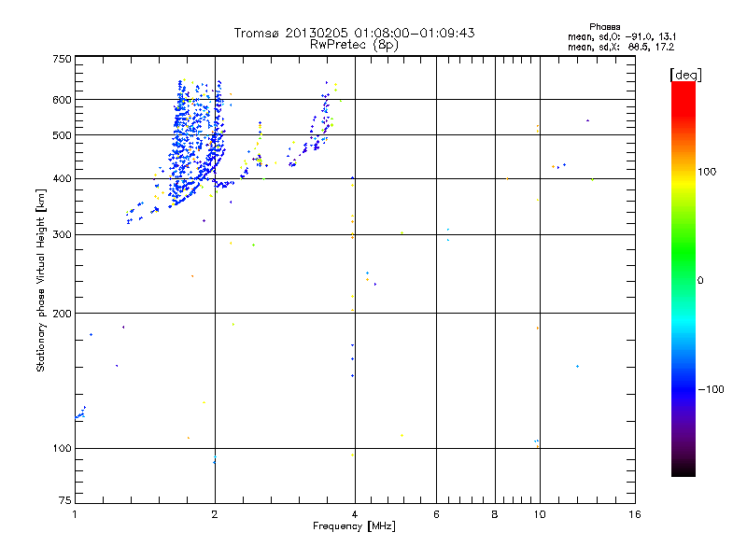Click the '100' label beside the color bar

pos(707,172)
